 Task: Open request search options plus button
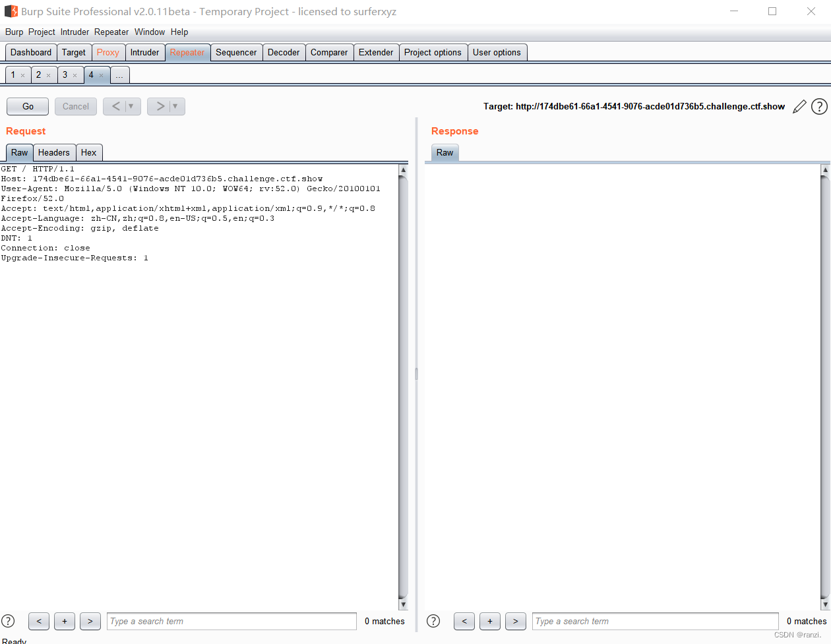coord(65,621)
